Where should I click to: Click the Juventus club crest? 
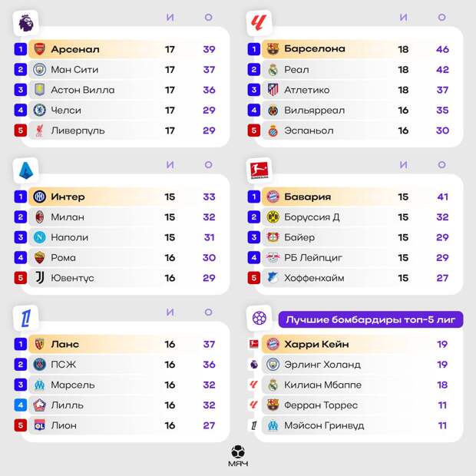click(39, 278)
